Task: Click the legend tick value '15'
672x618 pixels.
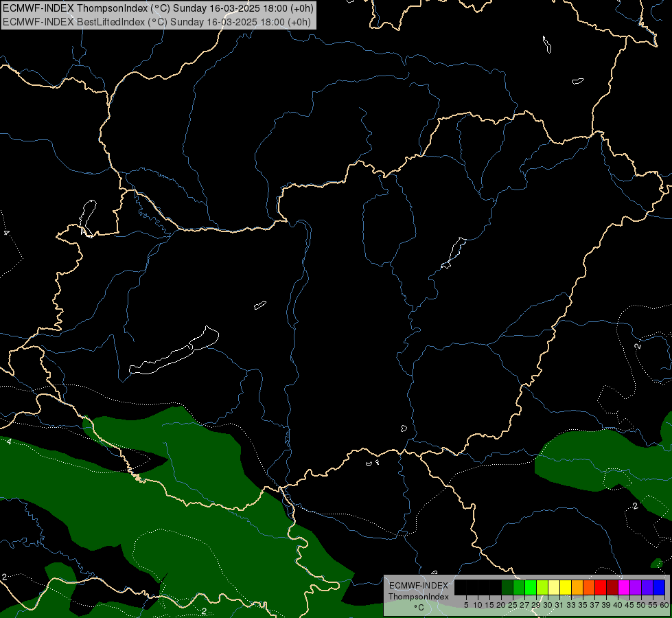Action: point(489,605)
